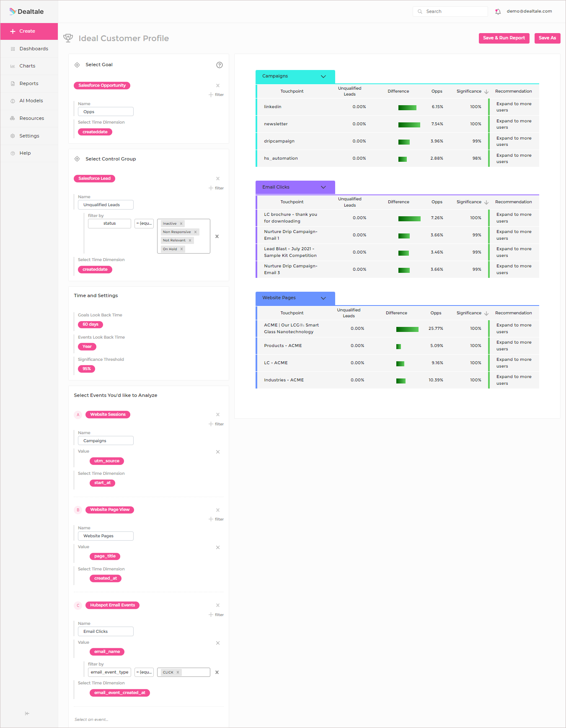The height and width of the screenshot is (728, 566).
Task: Change the email_event_type filter field
Action: 109,672
